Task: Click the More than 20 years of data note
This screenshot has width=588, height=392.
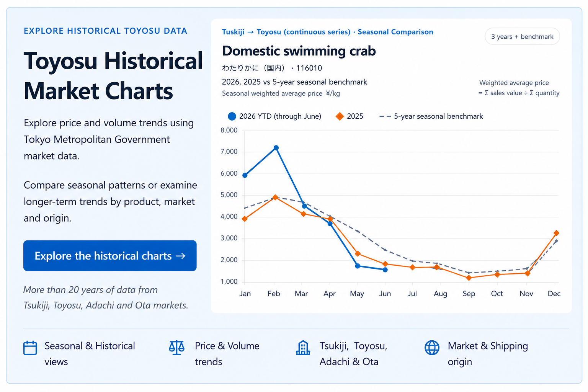Action: pyautogui.click(x=106, y=297)
